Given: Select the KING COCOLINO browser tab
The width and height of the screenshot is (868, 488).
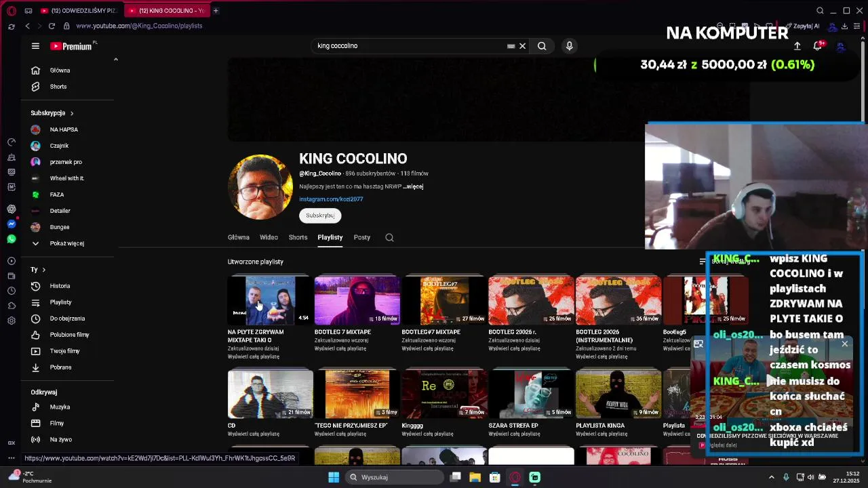Looking at the screenshot, I should 166,10.
